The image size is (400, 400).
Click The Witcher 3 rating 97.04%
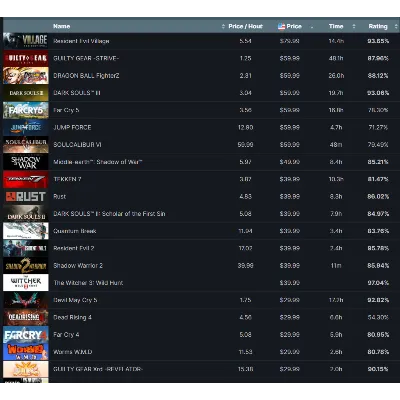(378, 283)
